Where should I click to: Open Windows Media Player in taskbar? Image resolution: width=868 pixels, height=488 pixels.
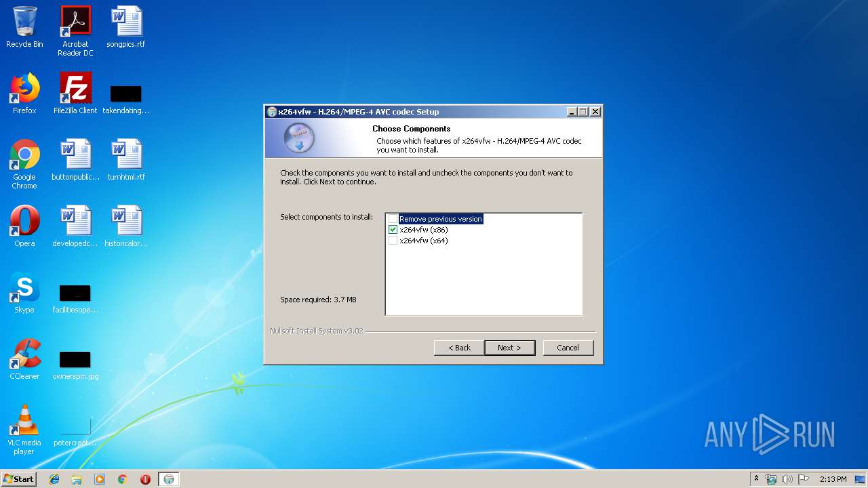coord(100,479)
